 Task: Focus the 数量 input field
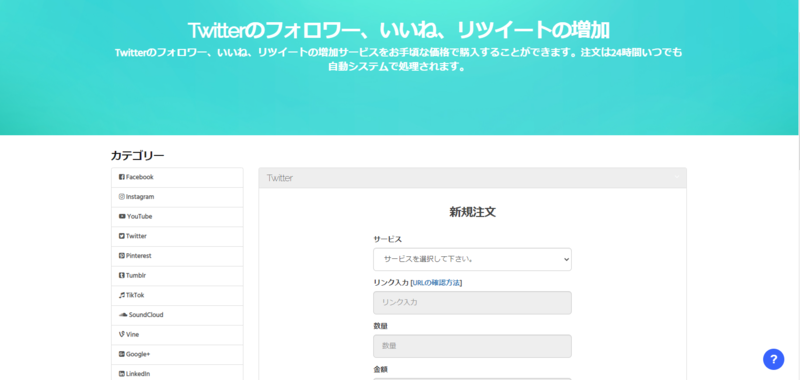click(x=472, y=346)
